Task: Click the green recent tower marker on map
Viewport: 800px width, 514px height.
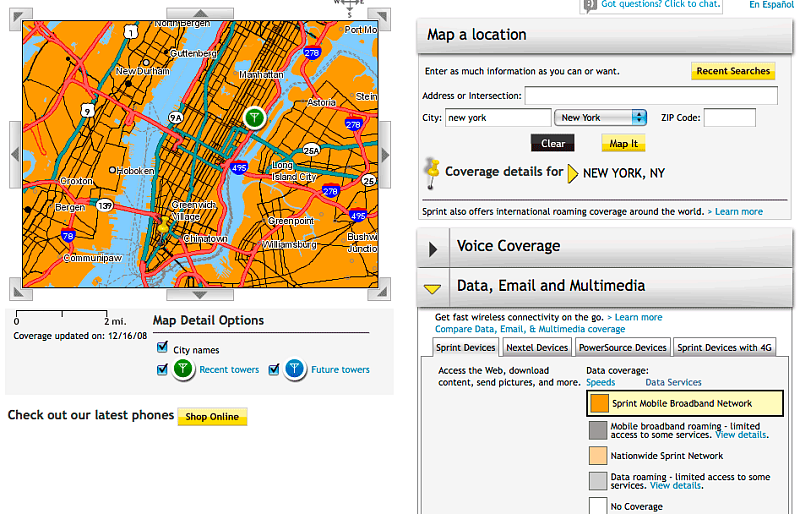Action: pos(254,117)
